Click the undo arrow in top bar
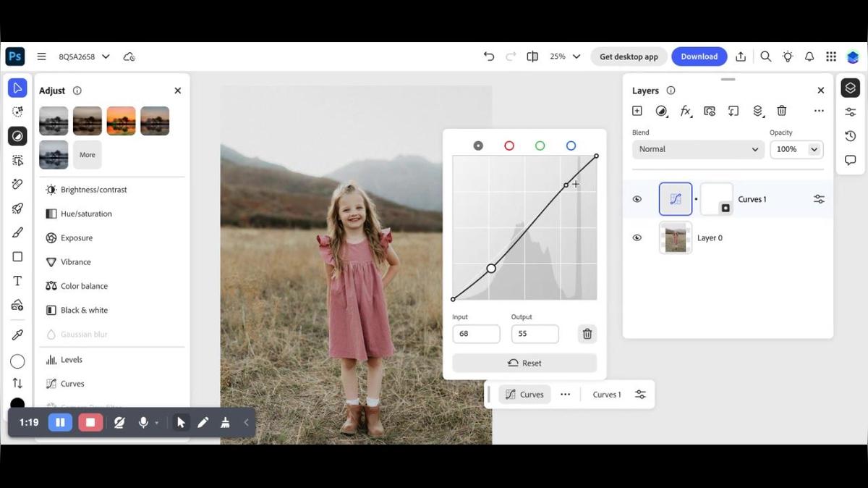The width and height of the screenshot is (868, 488). tap(489, 56)
